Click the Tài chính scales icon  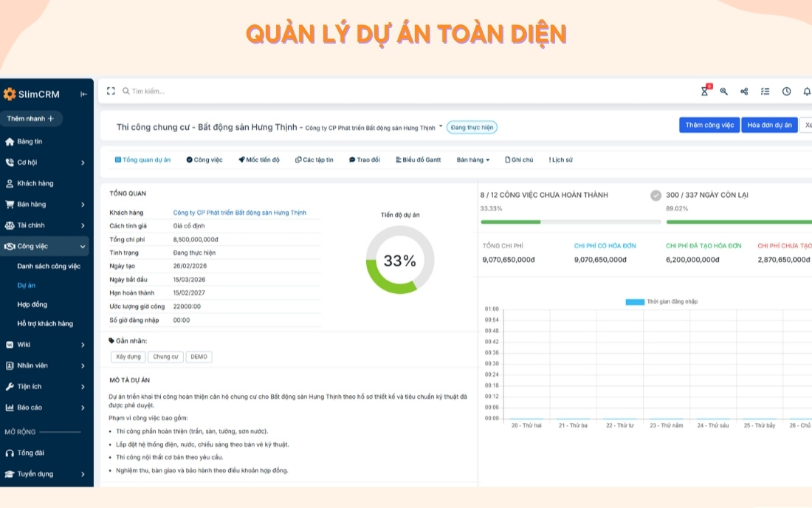(10, 225)
